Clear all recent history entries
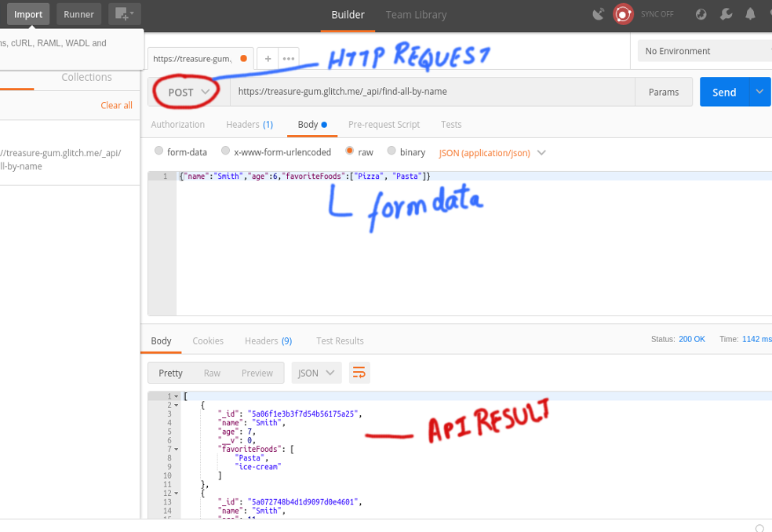 pyautogui.click(x=116, y=104)
